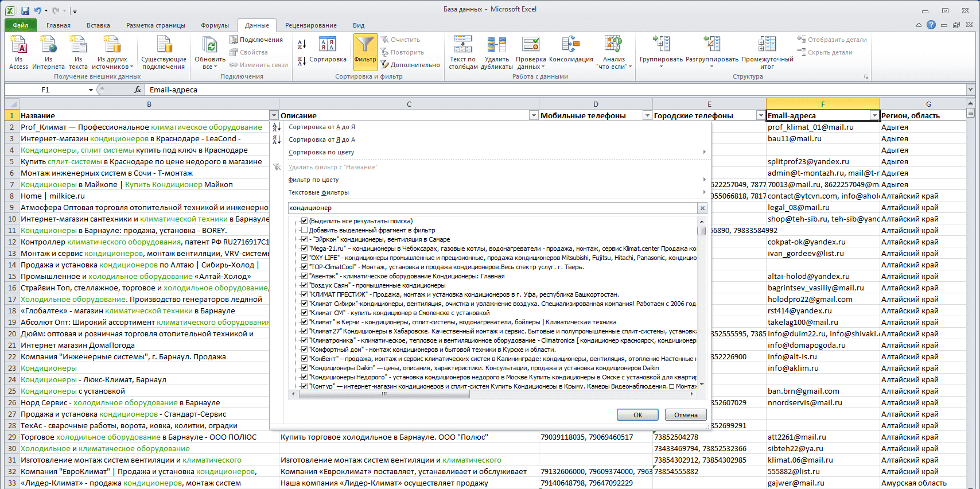Viewport: 980px width, 489px height.
Task: Click the formula bar with Email-адреса
Action: (x=555, y=90)
